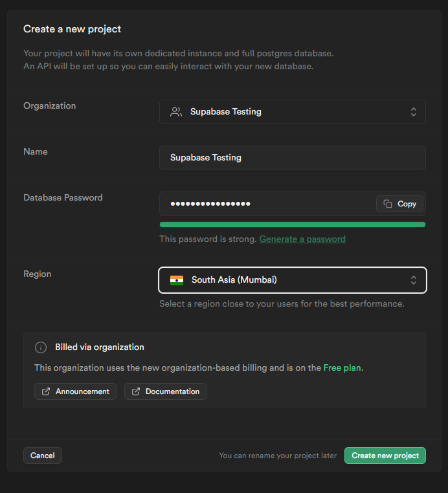
Task: Open the Region dropdown showing Mumbai
Action: pos(292,280)
